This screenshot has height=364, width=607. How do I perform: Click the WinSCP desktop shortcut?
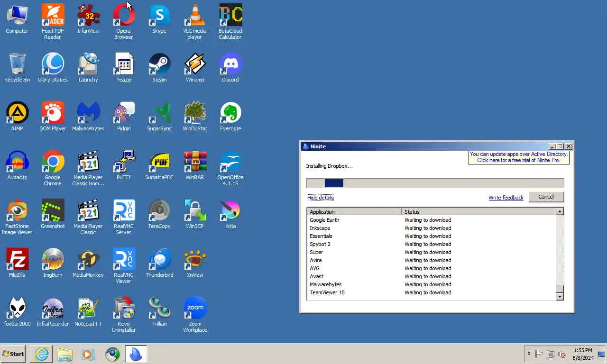(x=195, y=214)
